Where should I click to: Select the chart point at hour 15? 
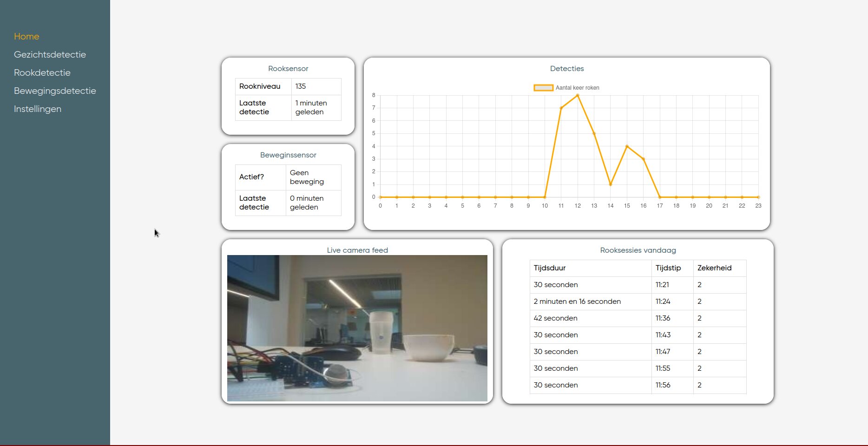click(x=627, y=146)
